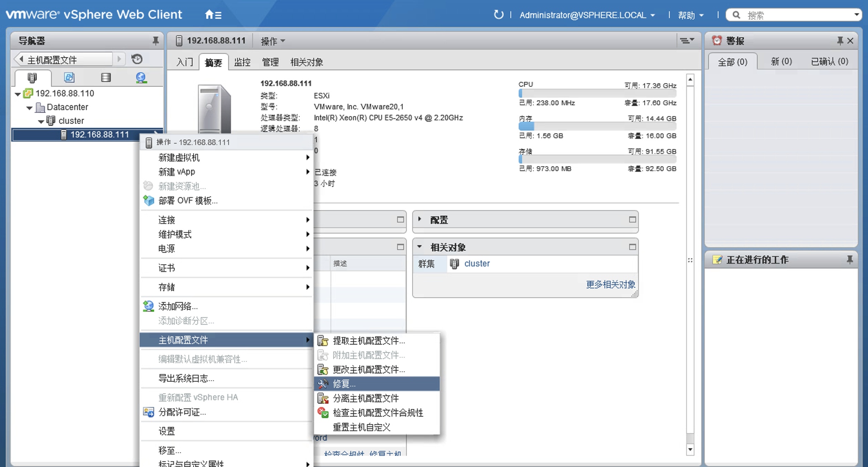This screenshot has width=868, height=467.
Task: Click the search input field
Action: (x=797, y=15)
